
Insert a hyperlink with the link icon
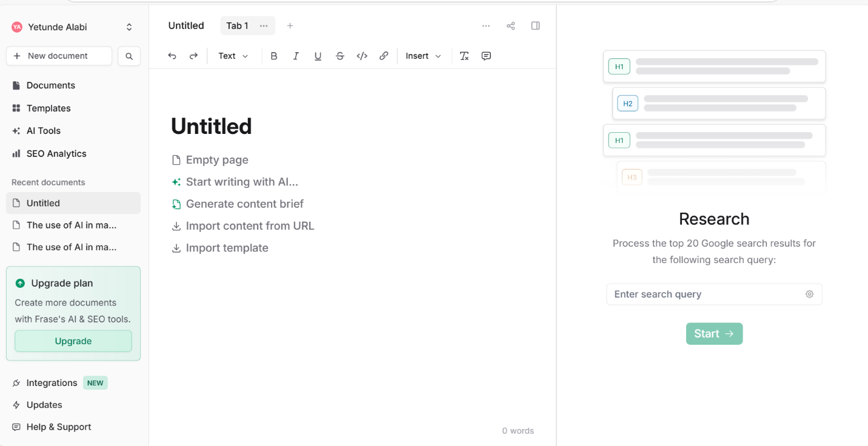(x=384, y=56)
